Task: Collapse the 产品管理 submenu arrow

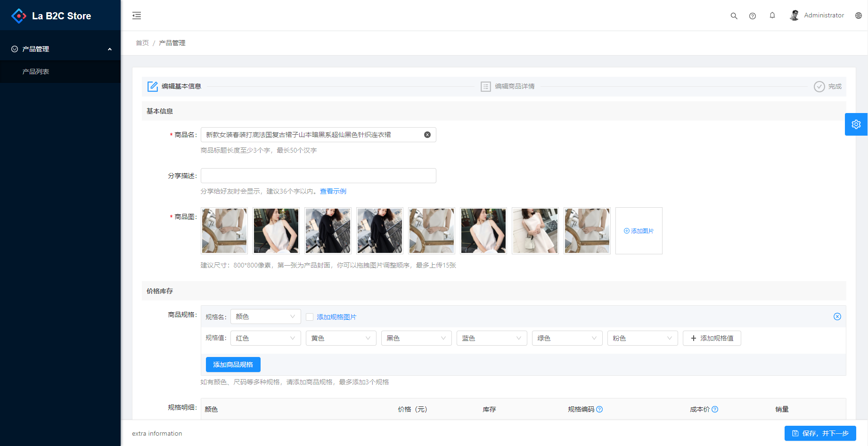Action: tap(110, 49)
